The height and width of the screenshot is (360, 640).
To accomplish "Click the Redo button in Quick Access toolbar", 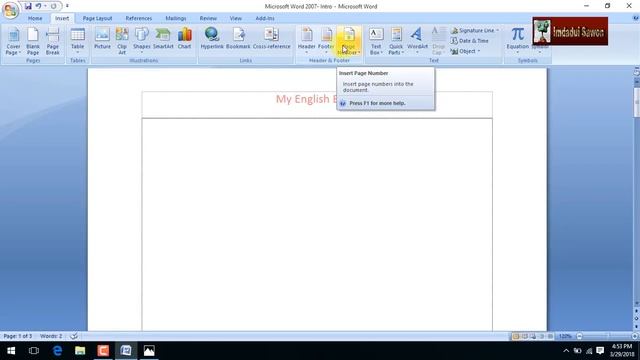I will coord(53,6).
